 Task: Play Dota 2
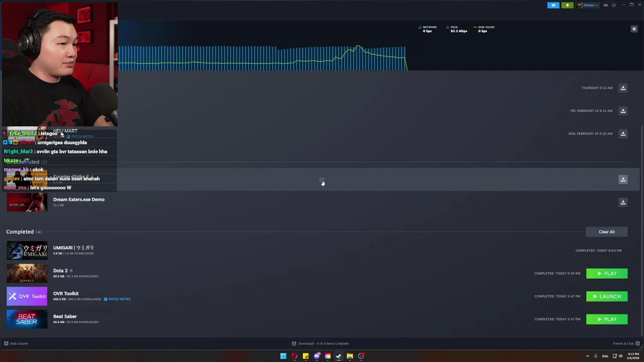point(607,274)
